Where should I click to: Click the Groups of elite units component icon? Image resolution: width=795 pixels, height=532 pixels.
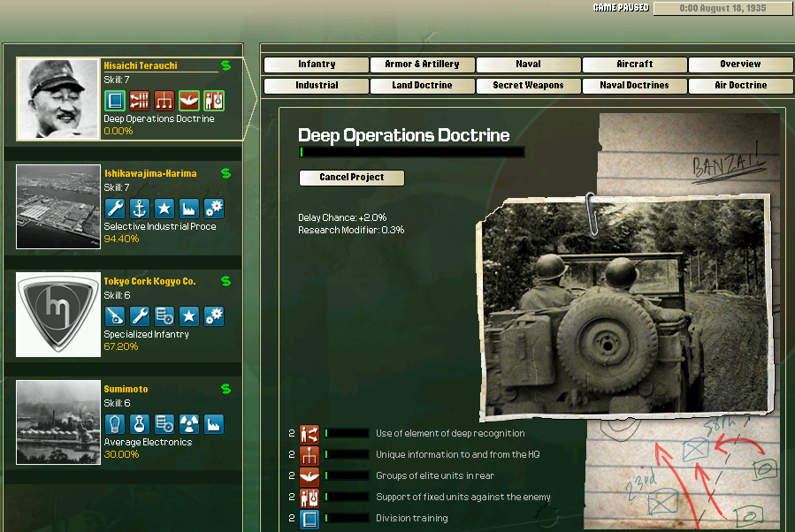click(x=310, y=476)
